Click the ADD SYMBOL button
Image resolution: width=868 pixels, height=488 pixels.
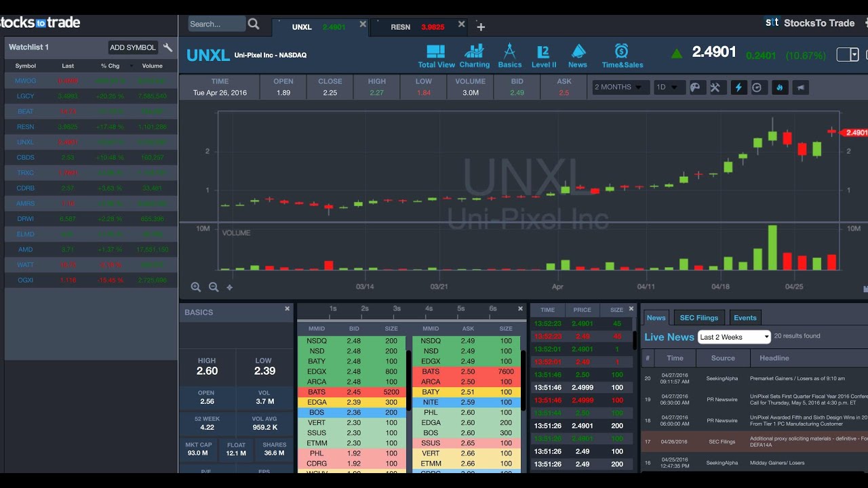(x=133, y=47)
